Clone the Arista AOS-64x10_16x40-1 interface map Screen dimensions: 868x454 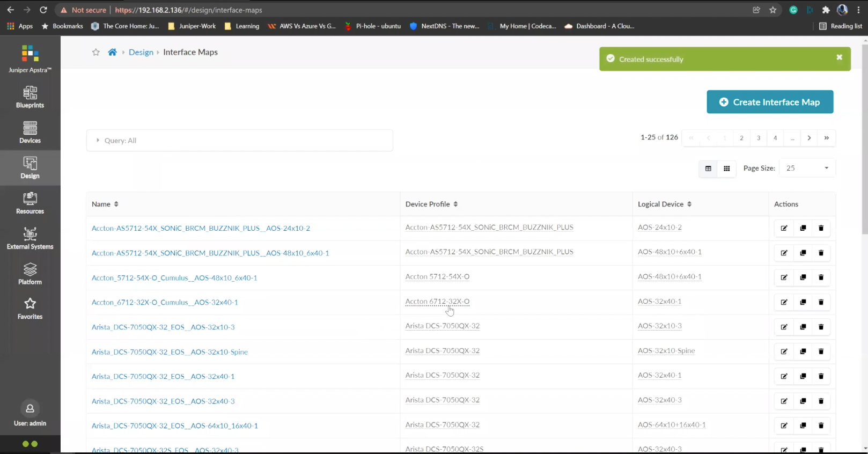[803, 426]
